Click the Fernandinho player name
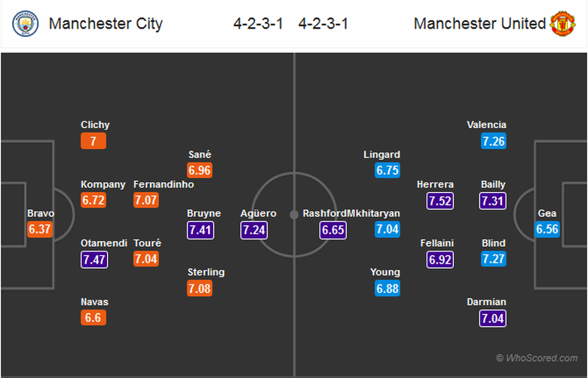The height and width of the screenshot is (378, 588). (x=164, y=184)
